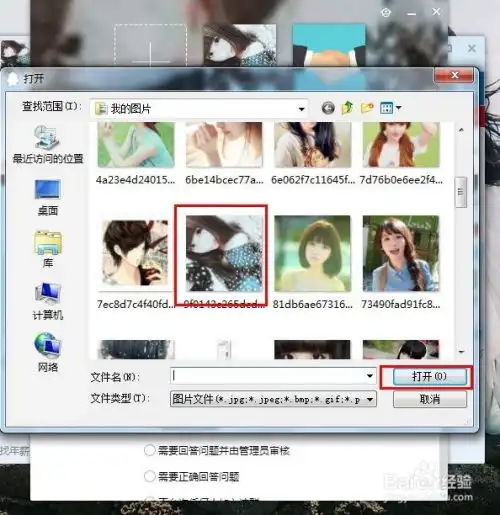The width and height of the screenshot is (500, 515).
Task: Create new folder icon in Open dialog
Action: click(367, 108)
